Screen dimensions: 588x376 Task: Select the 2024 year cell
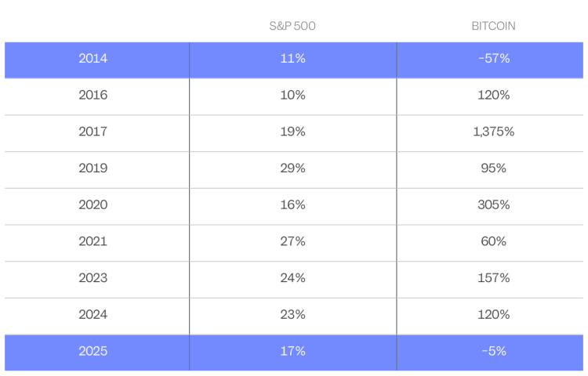pos(93,314)
